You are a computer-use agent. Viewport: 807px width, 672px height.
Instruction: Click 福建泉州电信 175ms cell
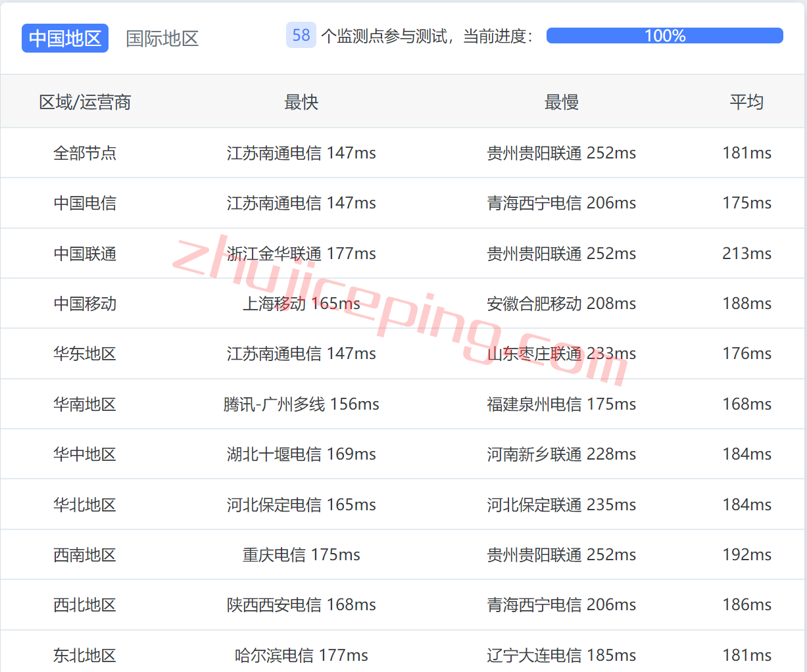pyautogui.click(x=562, y=404)
